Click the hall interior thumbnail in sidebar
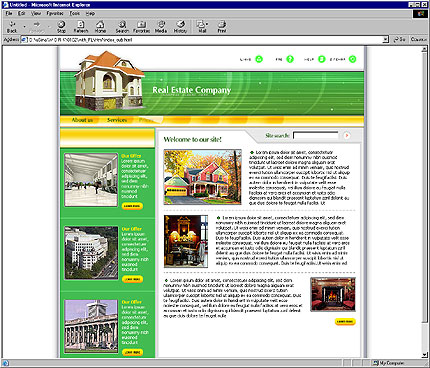430x368 pixels. click(91, 180)
